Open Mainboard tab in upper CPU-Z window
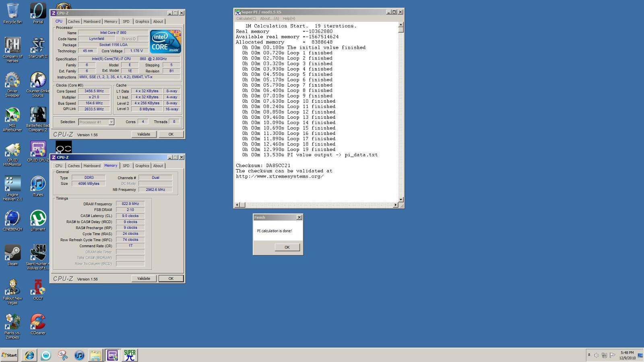The height and width of the screenshot is (362, 644). point(92,22)
